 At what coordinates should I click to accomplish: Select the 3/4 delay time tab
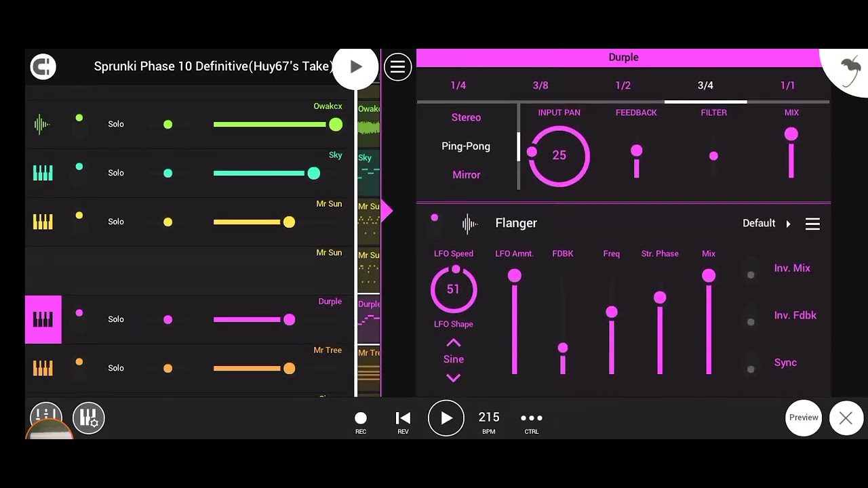tap(705, 85)
